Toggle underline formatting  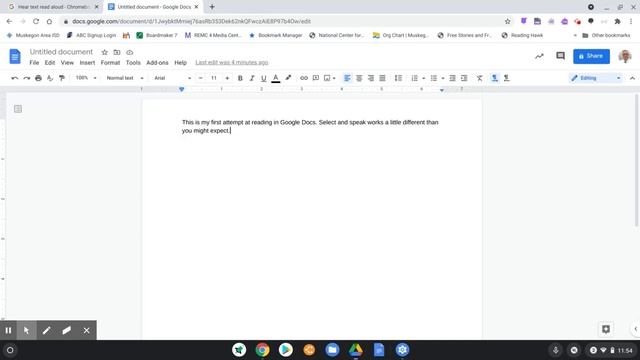tap(264, 78)
